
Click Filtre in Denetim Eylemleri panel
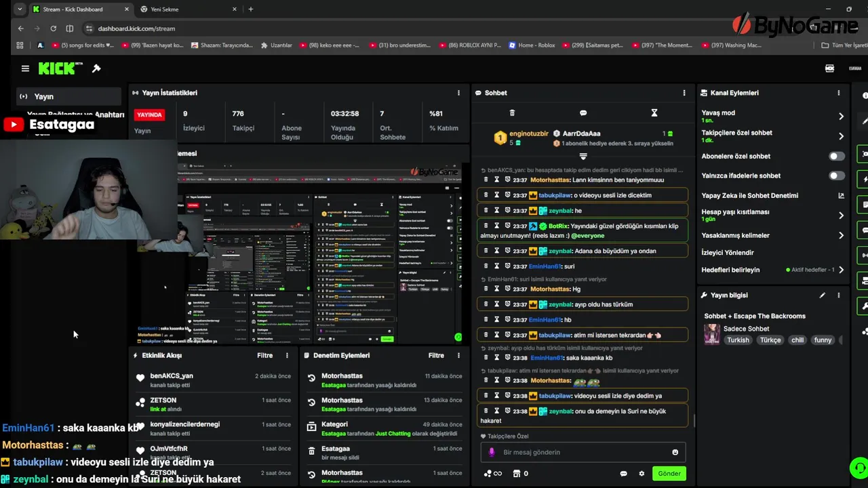(436, 355)
